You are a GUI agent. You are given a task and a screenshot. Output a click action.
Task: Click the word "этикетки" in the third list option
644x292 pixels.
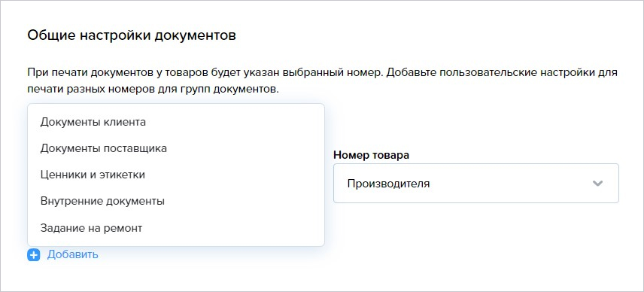[123, 175]
